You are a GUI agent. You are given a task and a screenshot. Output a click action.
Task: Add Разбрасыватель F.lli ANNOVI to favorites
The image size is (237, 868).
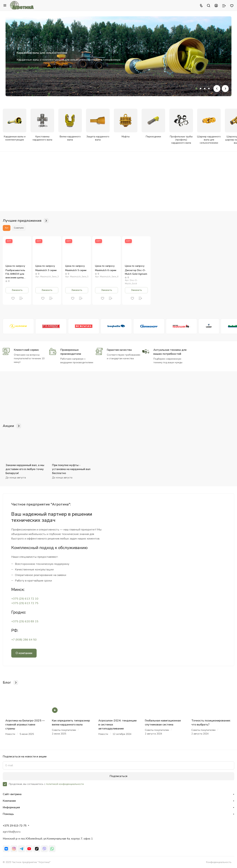coord(13,298)
